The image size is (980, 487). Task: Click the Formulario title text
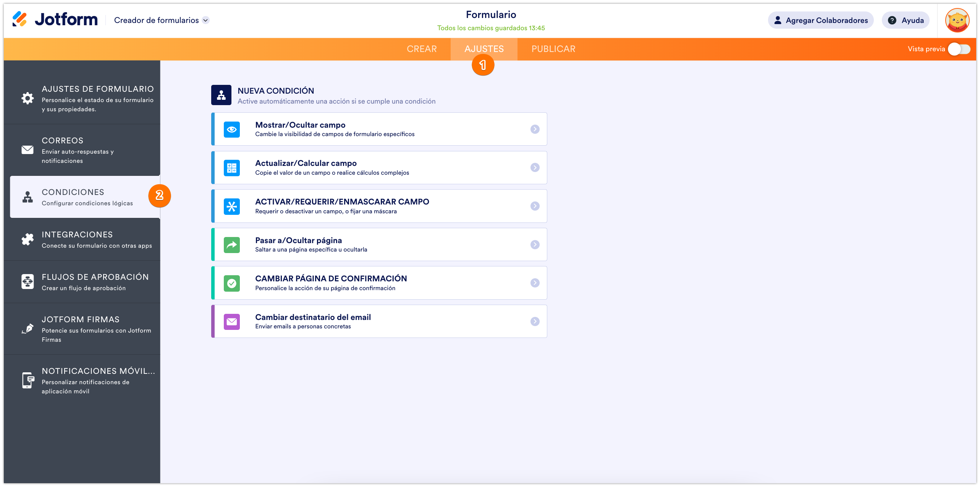click(x=491, y=15)
